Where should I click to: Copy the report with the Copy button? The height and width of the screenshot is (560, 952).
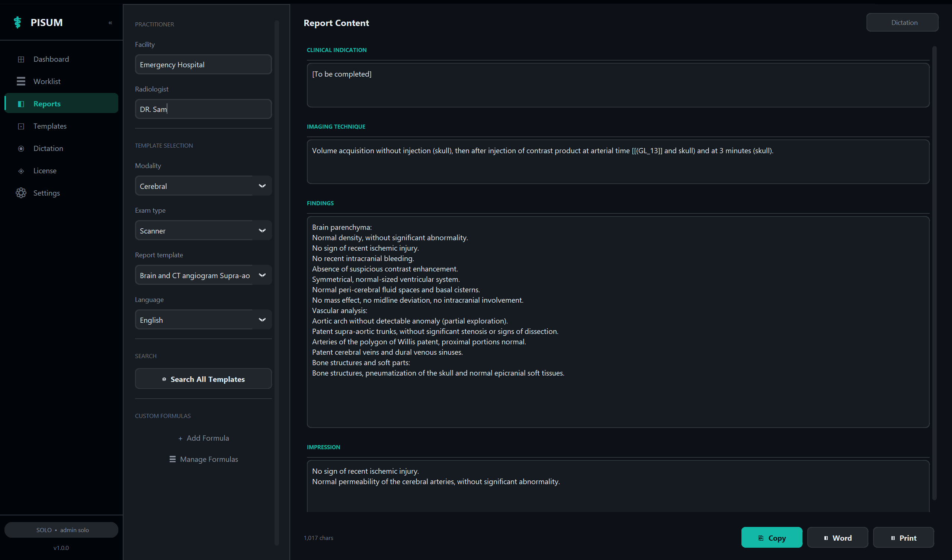coord(772,537)
